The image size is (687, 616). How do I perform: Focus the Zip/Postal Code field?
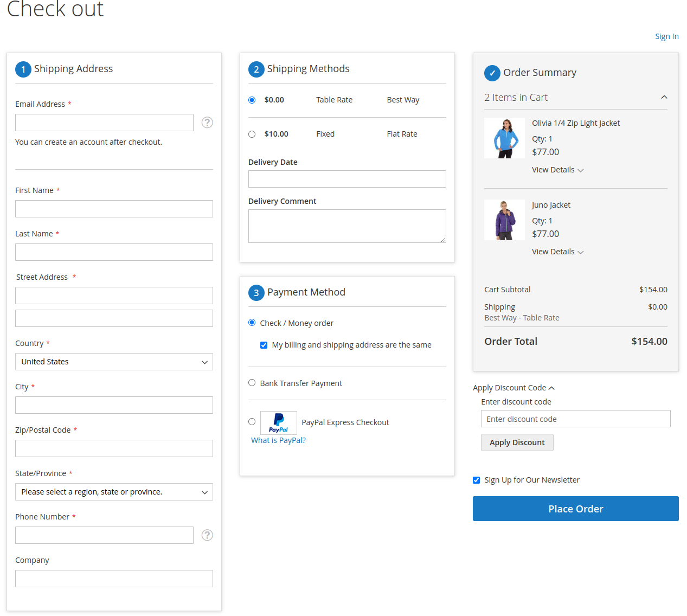pos(114,448)
